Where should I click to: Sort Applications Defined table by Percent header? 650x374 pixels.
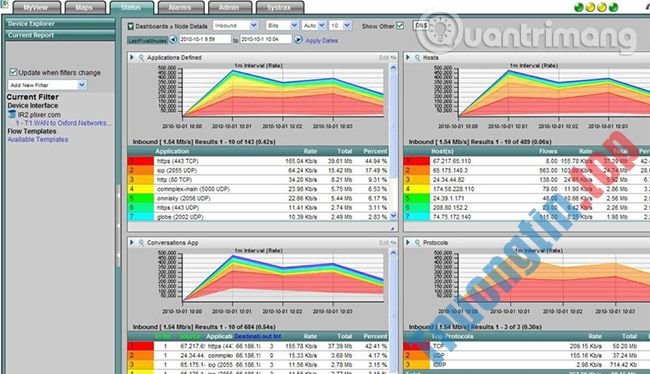pos(375,151)
